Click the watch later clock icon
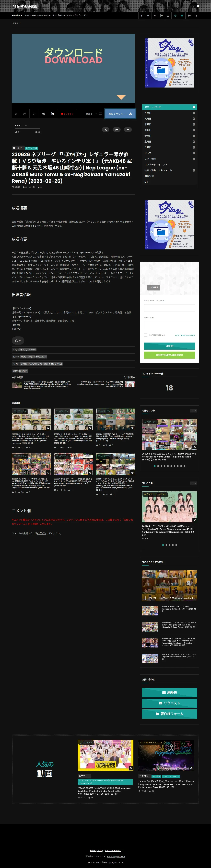This screenshot has width=211, height=868. coord(34,114)
